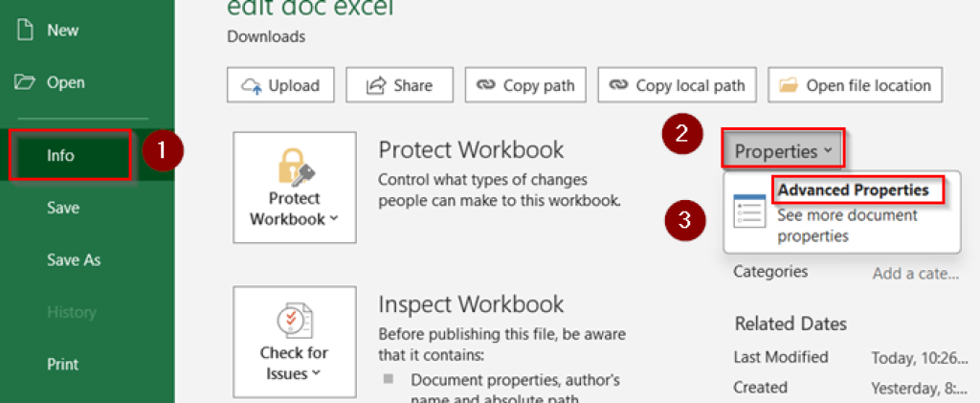The width and height of the screenshot is (980, 403).
Task: Click the Downloads location text
Action: click(x=266, y=36)
